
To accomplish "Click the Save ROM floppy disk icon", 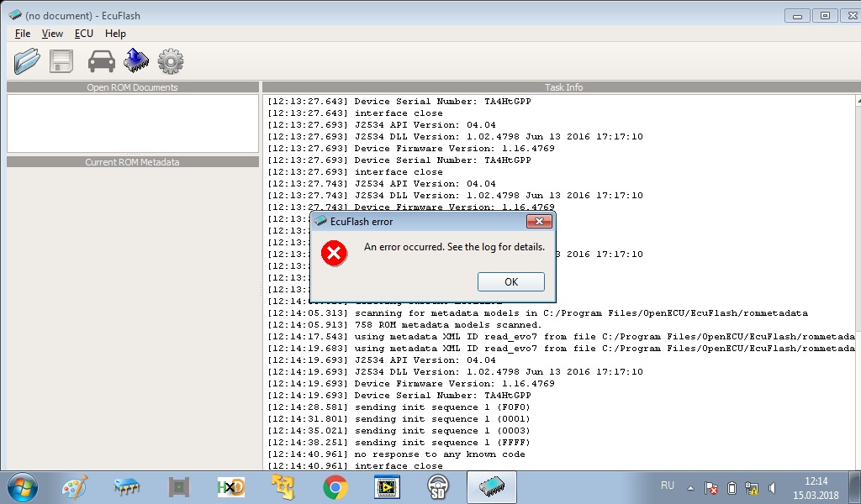I will tap(61, 60).
